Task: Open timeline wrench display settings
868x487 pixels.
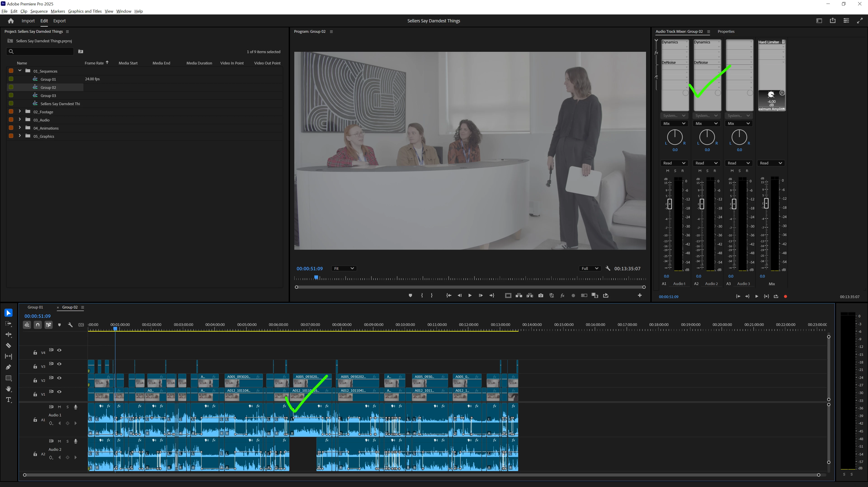Action: (x=70, y=325)
